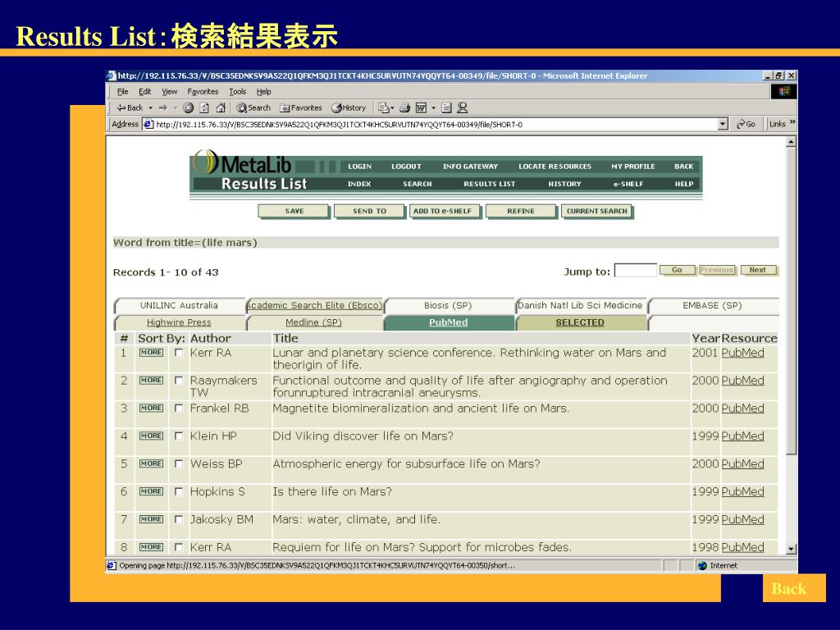This screenshot has width=840, height=630.
Task: Click MORE icon for Hopkins S record
Action: pos(151,492)
